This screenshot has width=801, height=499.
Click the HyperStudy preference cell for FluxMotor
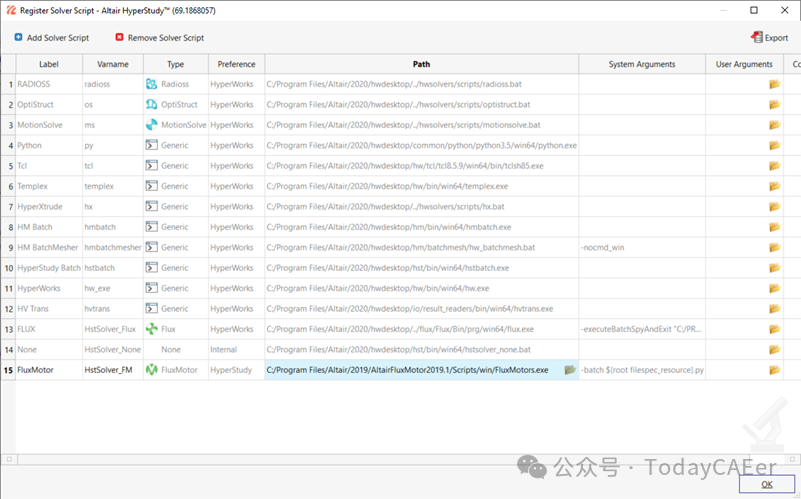pyautogui.click(x=237, y=370)
